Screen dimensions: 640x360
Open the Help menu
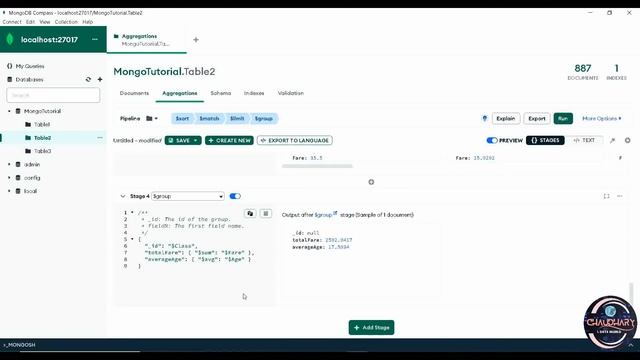click(88, 22)
